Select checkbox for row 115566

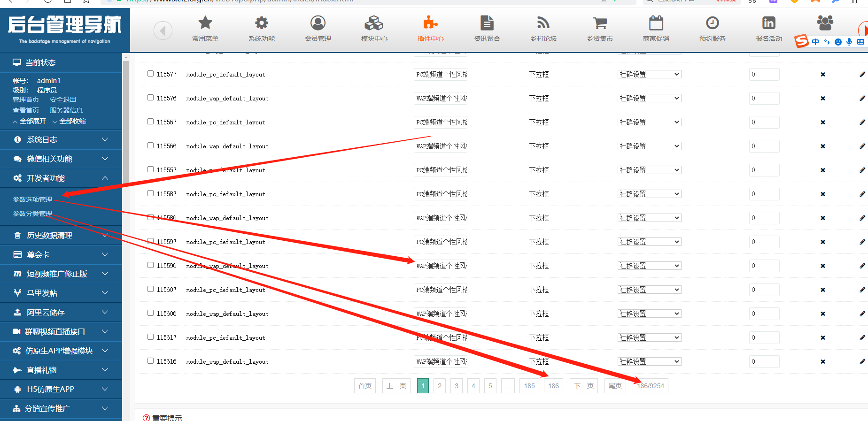pyautogui.click(x=150, y=145)
